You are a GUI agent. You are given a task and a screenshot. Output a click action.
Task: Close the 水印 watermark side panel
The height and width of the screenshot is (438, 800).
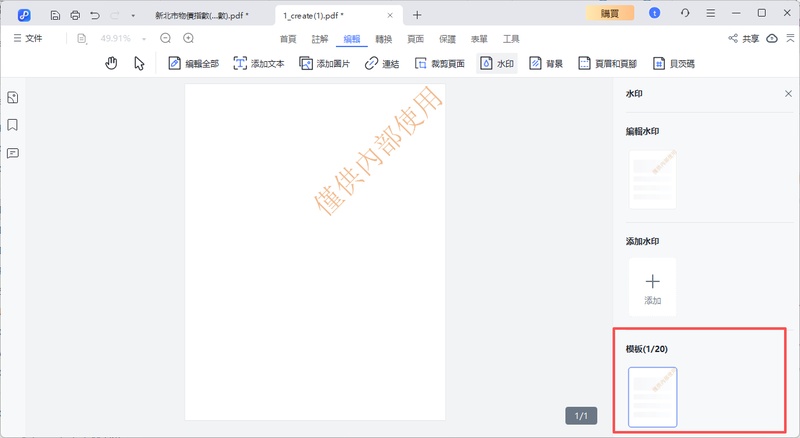[x=788, y=93]
